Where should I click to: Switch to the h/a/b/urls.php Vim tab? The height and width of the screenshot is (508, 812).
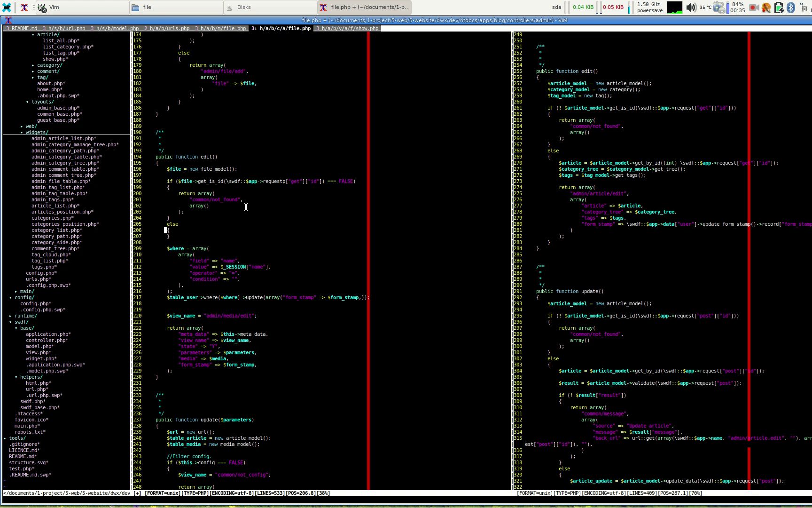point(167,28)
